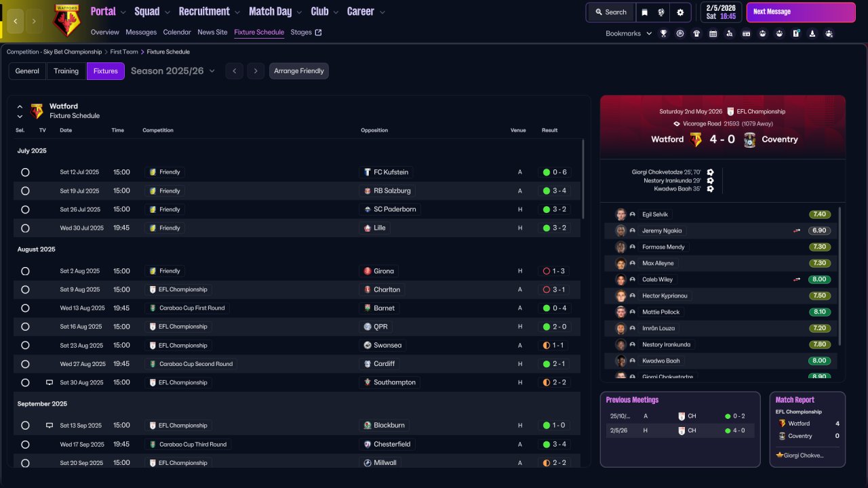Viewport: 868px width, 488px height.
Task: Switch to the General tab
Action: pos(27,71)
